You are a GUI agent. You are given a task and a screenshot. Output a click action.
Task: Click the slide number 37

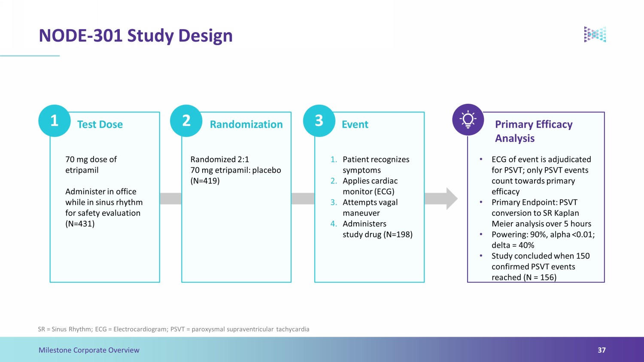point(602,350)
